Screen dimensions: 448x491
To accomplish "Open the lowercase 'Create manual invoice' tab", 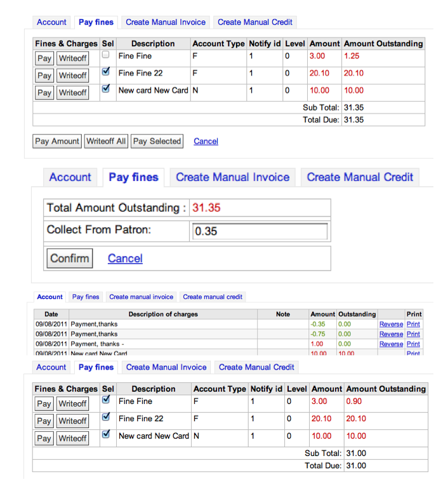I will [x=141, y=297].
